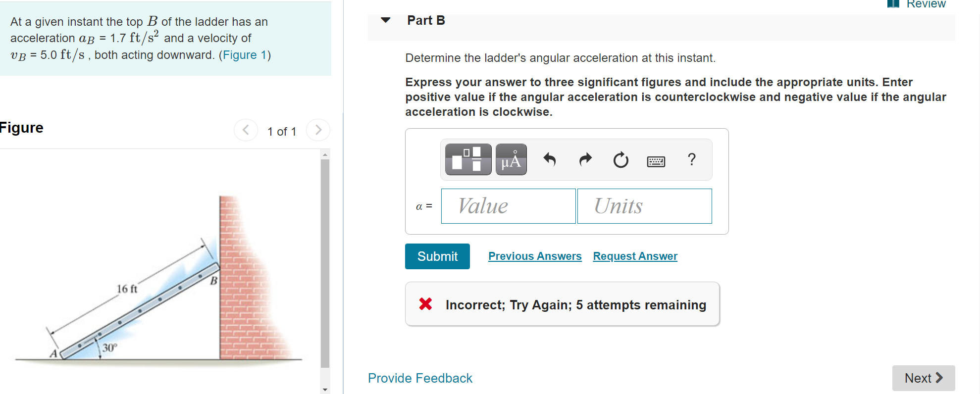The height and width of the screenshot is (394, 980).
Task: Click the redo icon in answer toolbar
Action: click(x=585, y=159)
